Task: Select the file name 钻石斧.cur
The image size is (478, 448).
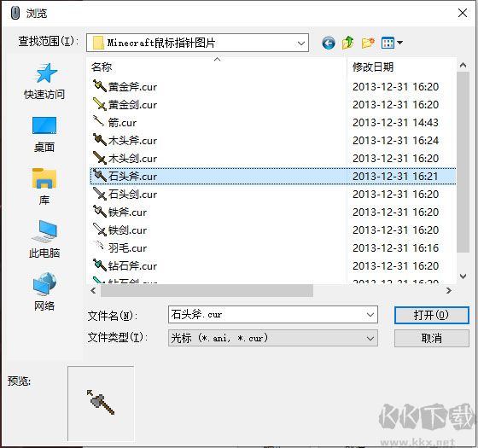Action: pos(132,266)
